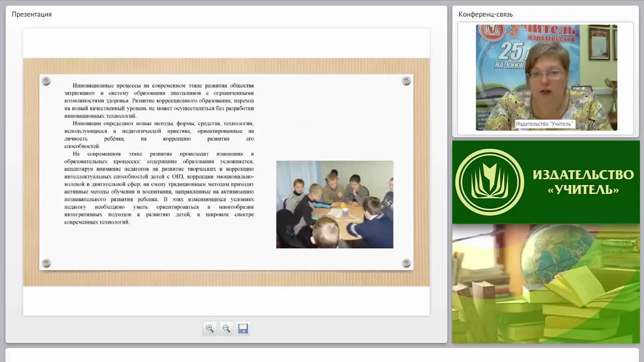
Task: Save the presentation via floppy disk icon
Action: (x=243, y=328)
